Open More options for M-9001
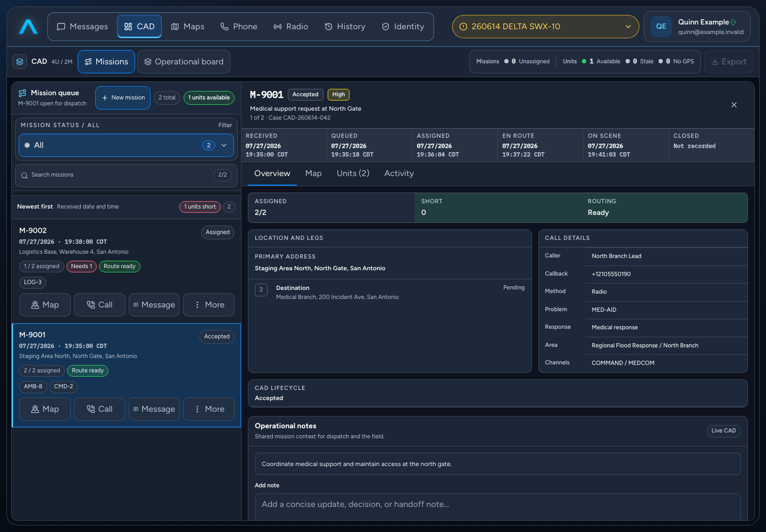Screen dimensions: 766x532 pos(209,409)
